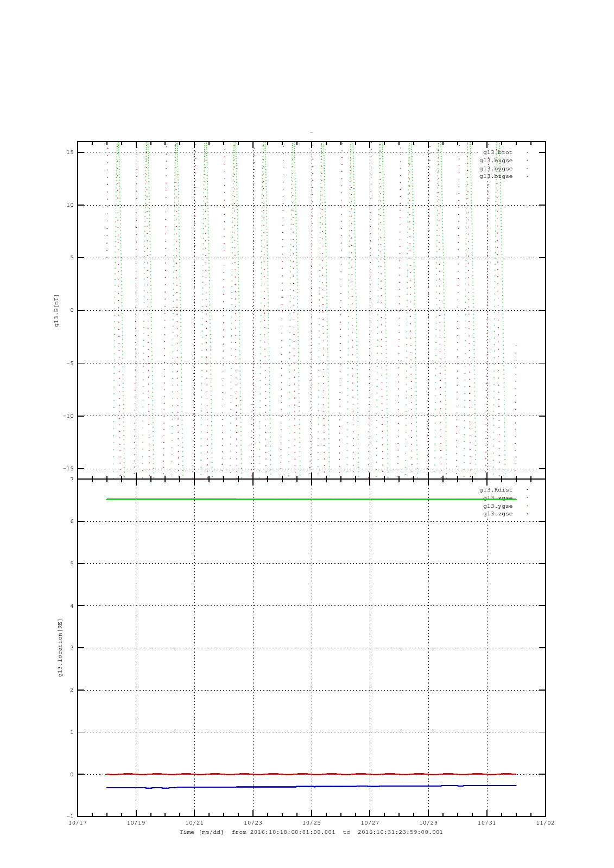
Task: Select the g13.zgse legend label
Action: coord(497,514)
